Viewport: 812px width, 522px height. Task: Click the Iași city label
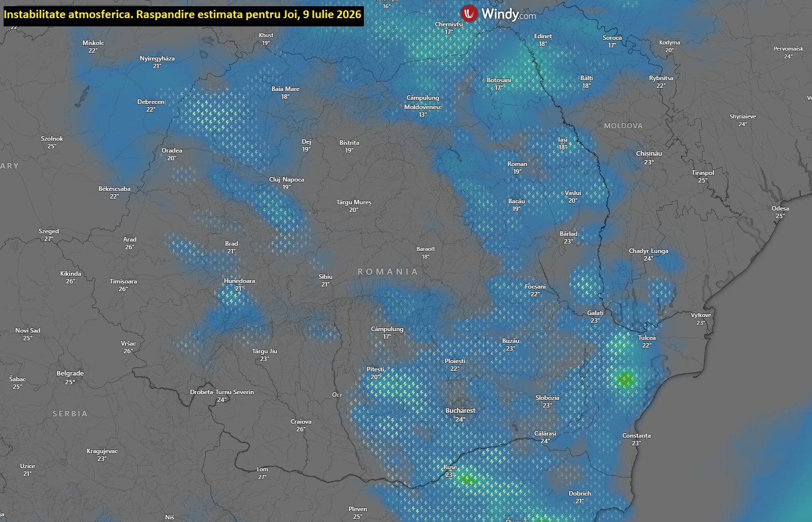563,140
